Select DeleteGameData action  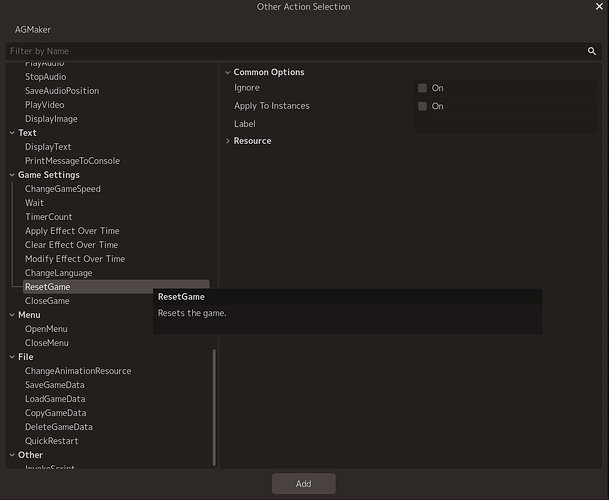[59, 427]
